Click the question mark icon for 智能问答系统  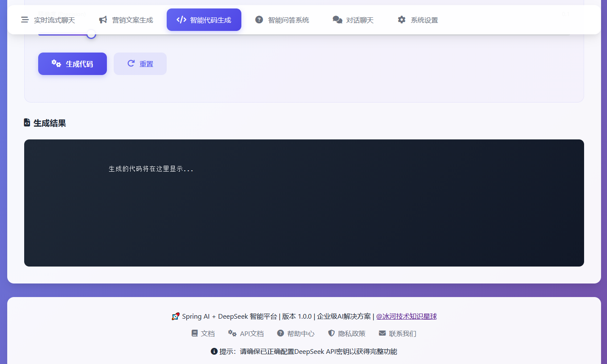click(x=259, y=20)
